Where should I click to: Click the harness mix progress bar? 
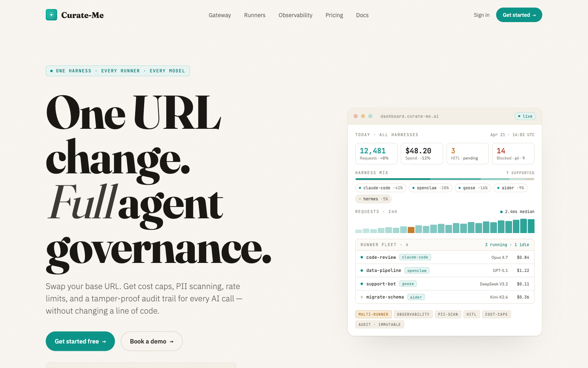(x=445, y=179)
